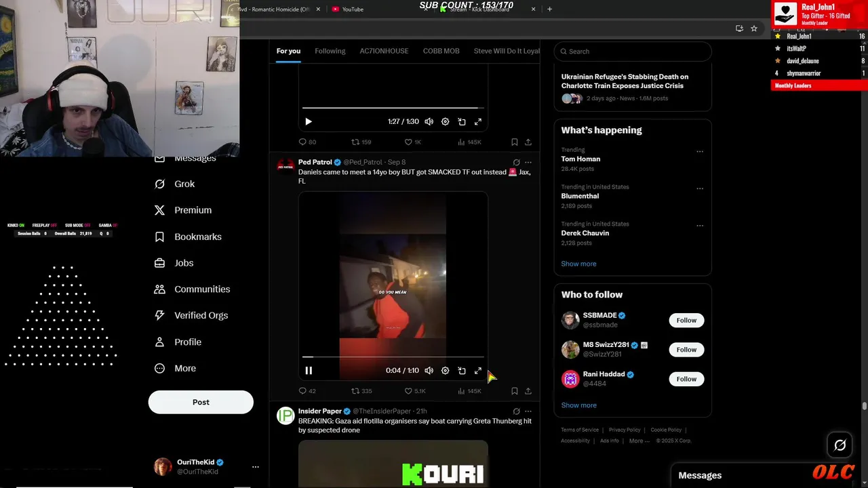This screenshot has width=868, height=488.
Task: Open Bookmarks in the sidebar
Action: (x=188, y=237)
